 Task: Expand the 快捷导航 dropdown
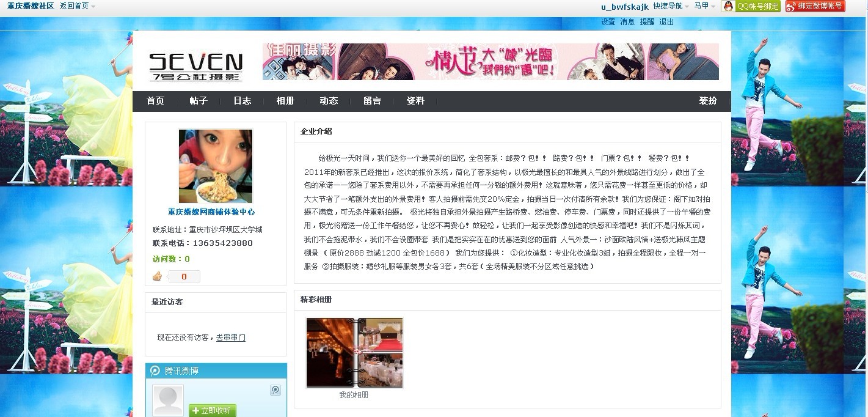[x=671, y=6]
